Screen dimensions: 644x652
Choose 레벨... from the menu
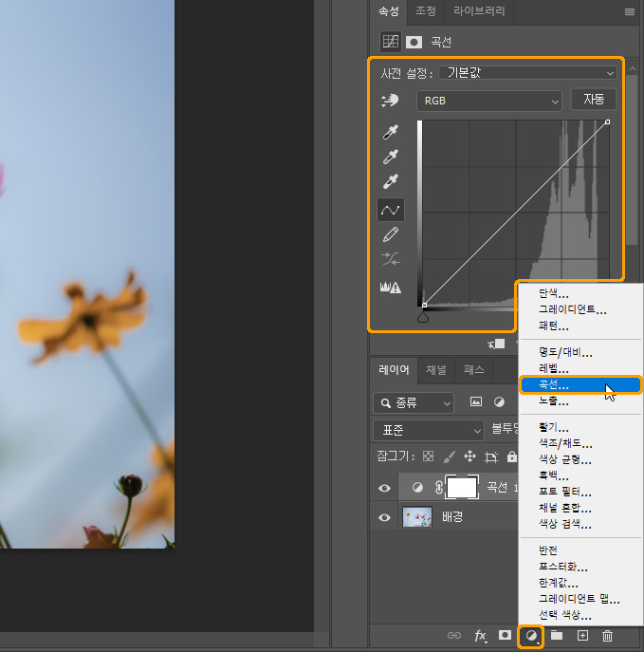(x=580, y=369)
